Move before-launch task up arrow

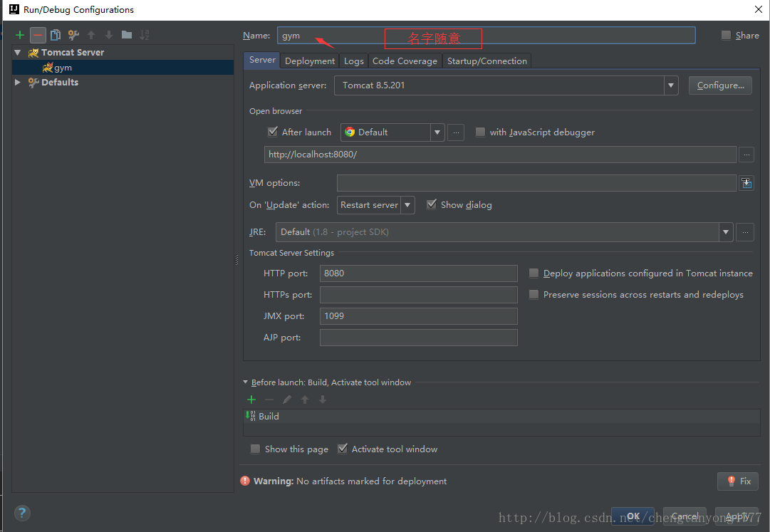305,400
